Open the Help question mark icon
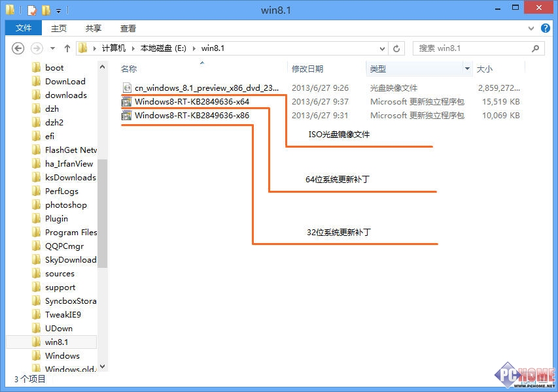The height and width of the screenshot is (392, 558). (x=545, y=28)
